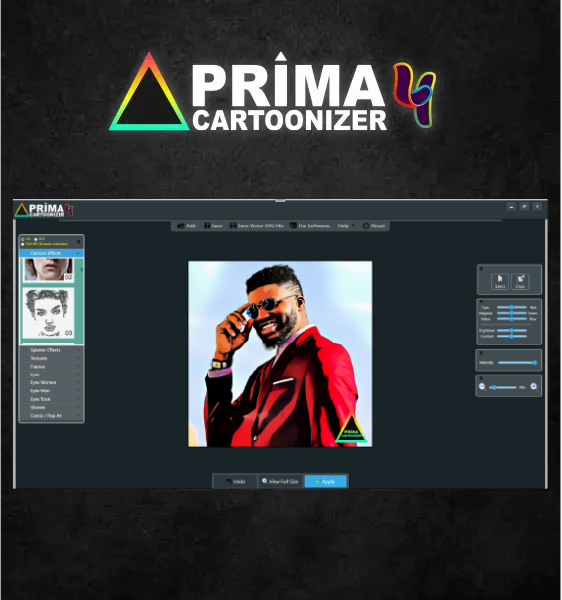Screen dimensions: 562x600
Task: Expand the Splatter Effects category
Action: [x=52, y=350]
